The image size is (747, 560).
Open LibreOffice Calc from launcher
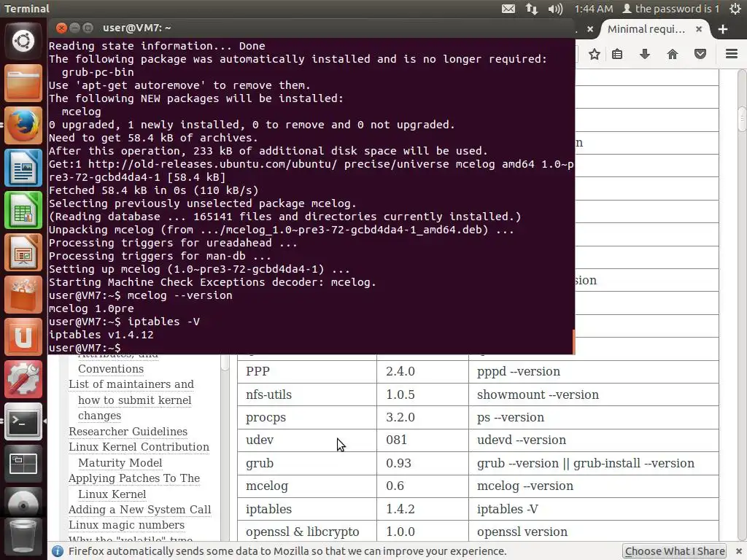point(23,210)
